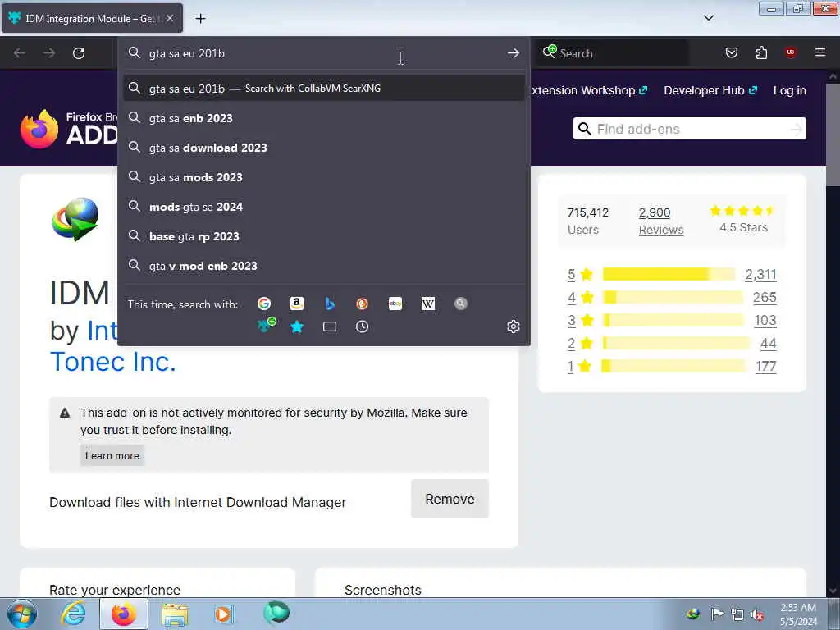Open the Save to Pocket icon

(731, 52)
